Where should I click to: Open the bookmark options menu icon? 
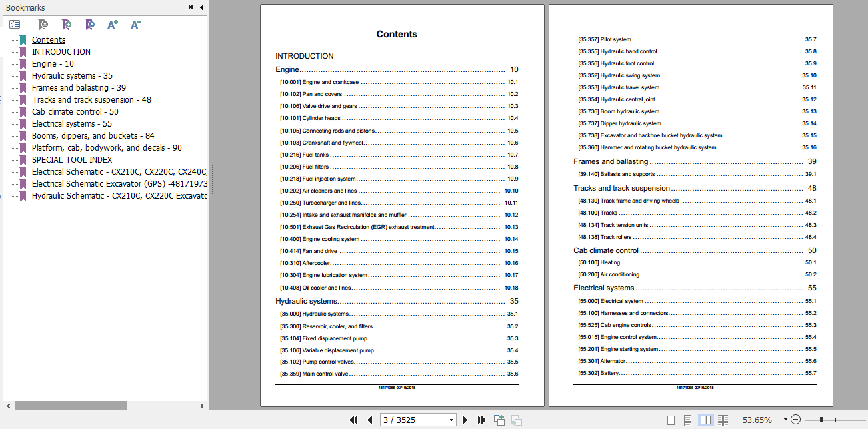(x=15, y=25)
